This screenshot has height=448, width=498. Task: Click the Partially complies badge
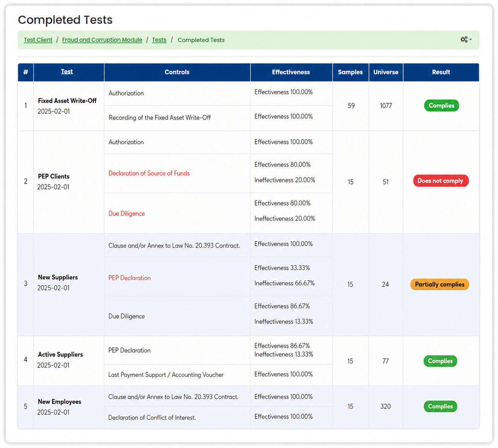(440, 284)
